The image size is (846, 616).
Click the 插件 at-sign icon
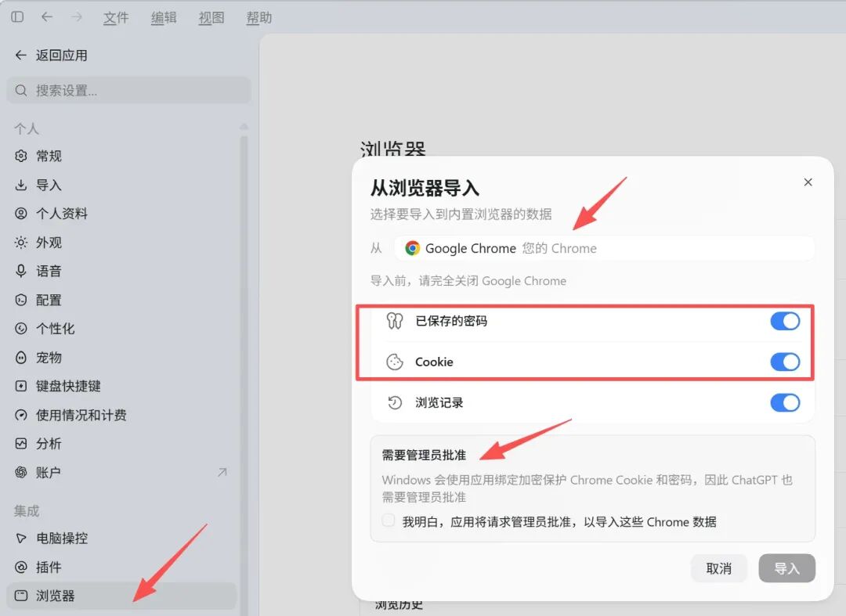tap(21, 567)
